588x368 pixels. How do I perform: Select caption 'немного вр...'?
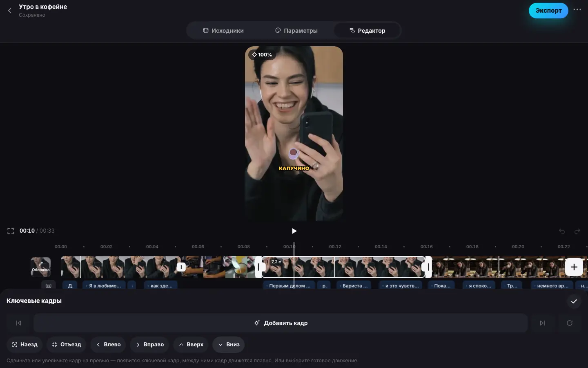click(552, 286)
